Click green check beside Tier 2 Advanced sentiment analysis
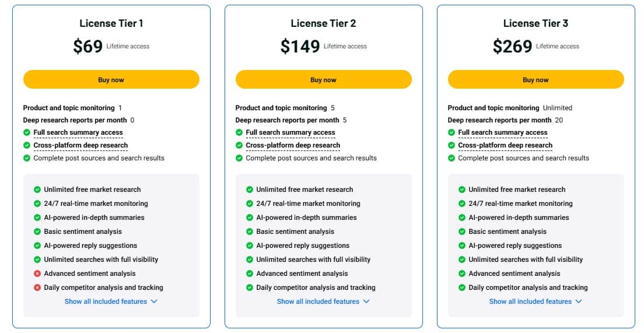 pyautogui.click(x=250, y=274)
